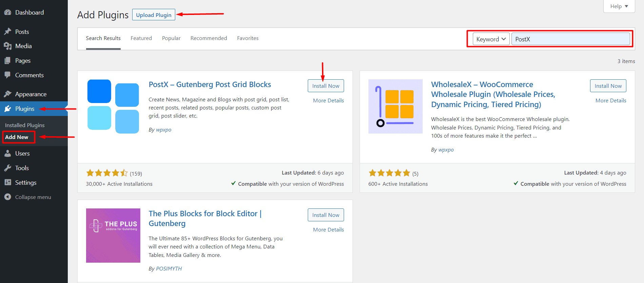Click the Collapse menu label
Image resolution: width=644 pixels, height=283 pixels.
[33, 197]
